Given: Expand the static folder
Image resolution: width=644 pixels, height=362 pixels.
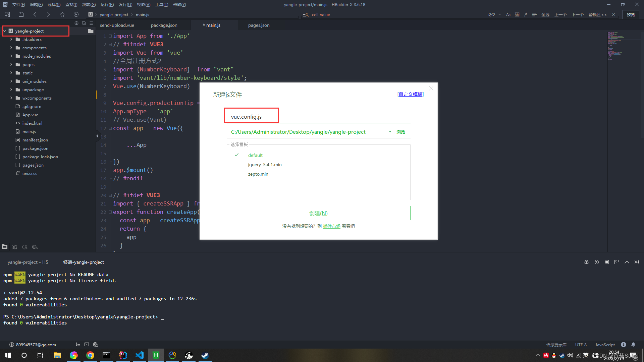Looking at the screenshot, I should pyautogui.click(x=11, y=73).
